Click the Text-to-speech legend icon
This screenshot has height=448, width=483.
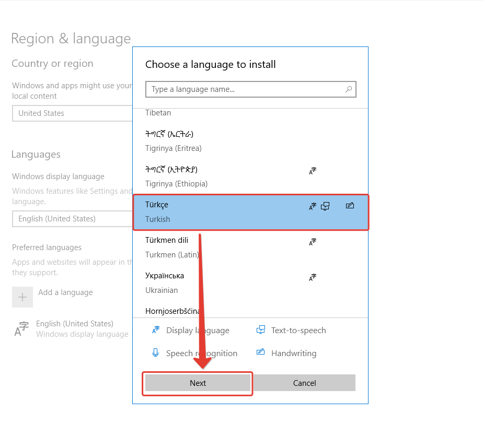pyautogui.click(x=261, y=330)
